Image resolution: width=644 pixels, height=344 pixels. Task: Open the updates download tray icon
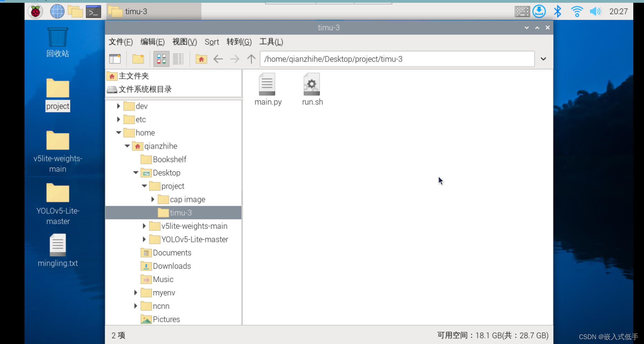click(539, 11)
